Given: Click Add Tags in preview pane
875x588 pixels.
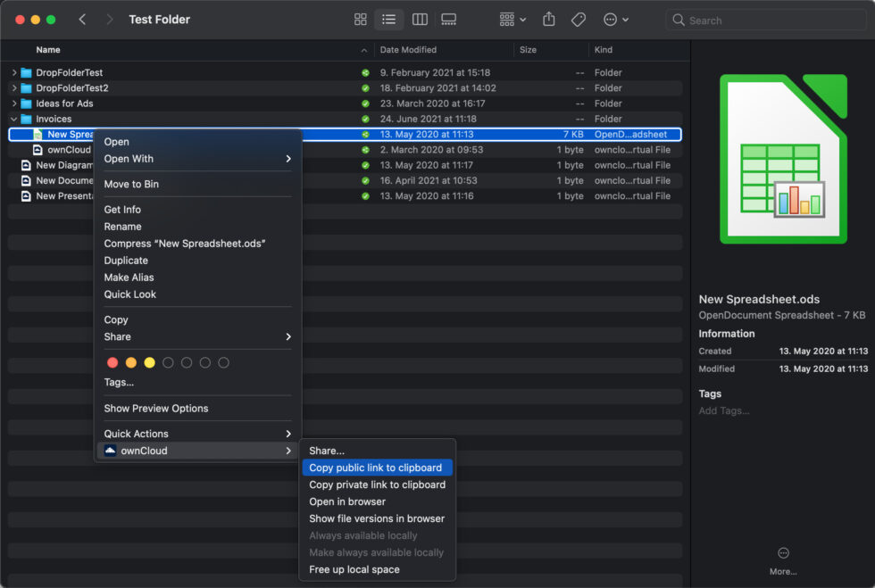Looking at the screenshot, I should (723, 410).
